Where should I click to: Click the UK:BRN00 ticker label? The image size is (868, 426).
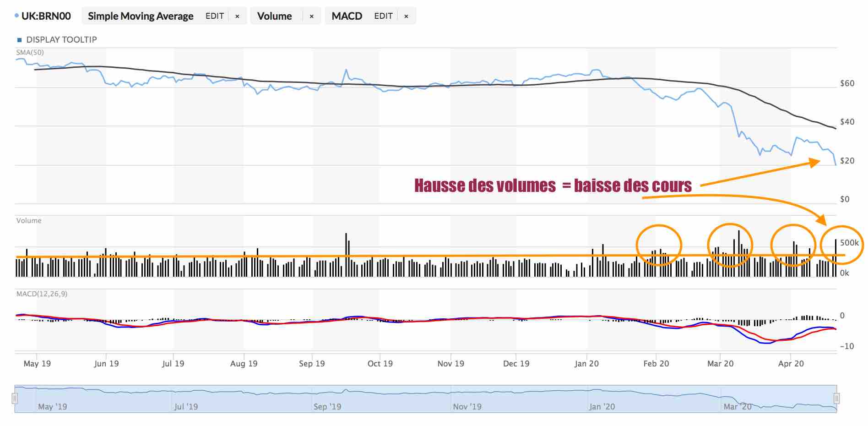coord(46,16)
